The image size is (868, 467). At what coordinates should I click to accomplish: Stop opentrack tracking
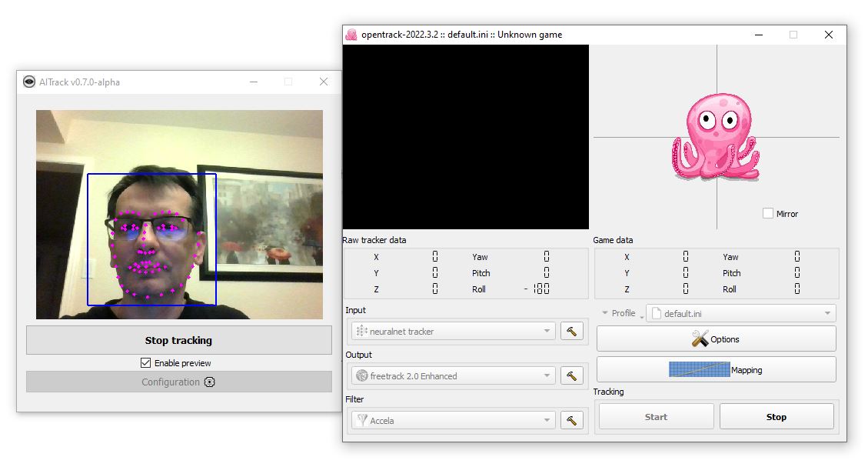pos(777,417)
